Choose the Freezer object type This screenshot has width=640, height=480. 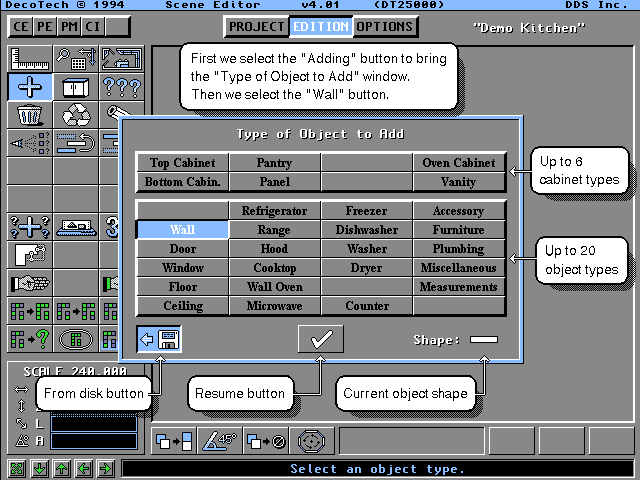click(x=367, y=211)
